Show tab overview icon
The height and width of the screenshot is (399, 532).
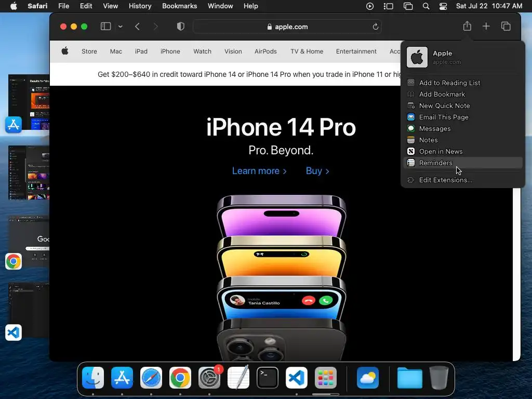[x=506, y=26]
